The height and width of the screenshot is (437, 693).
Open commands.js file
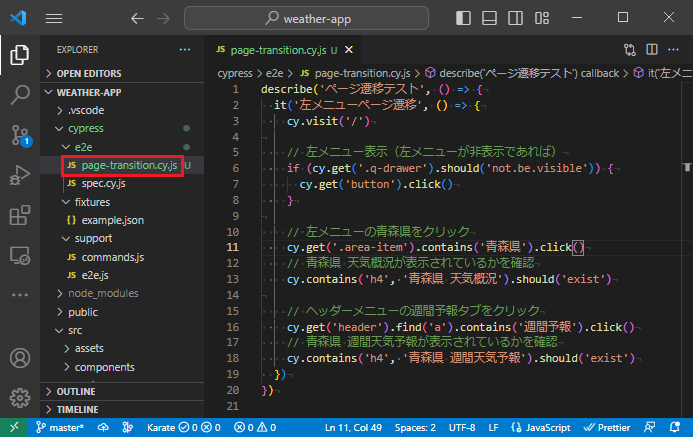click(x=122, y=257)
